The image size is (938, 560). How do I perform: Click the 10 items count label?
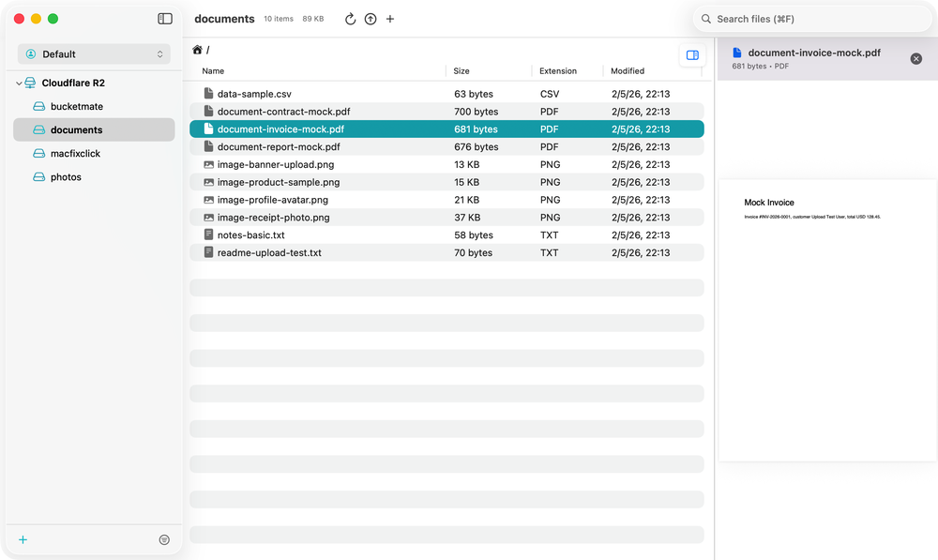tap(279, 19)
